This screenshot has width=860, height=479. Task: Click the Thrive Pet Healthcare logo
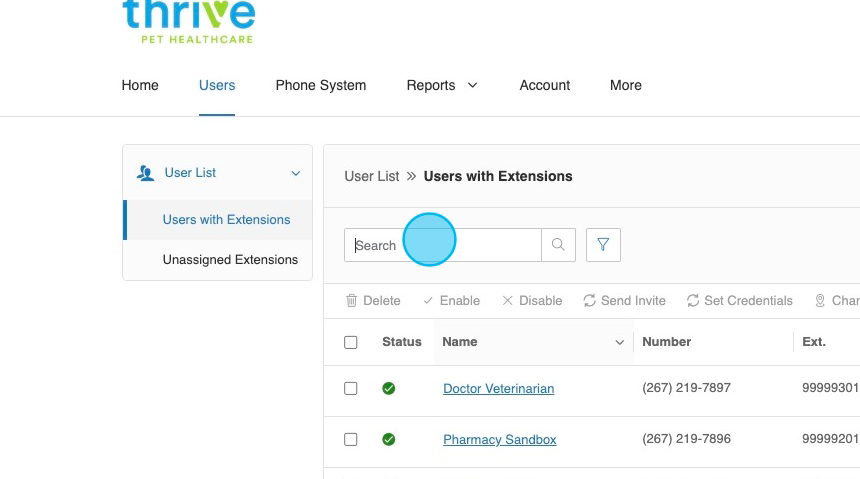188,22
